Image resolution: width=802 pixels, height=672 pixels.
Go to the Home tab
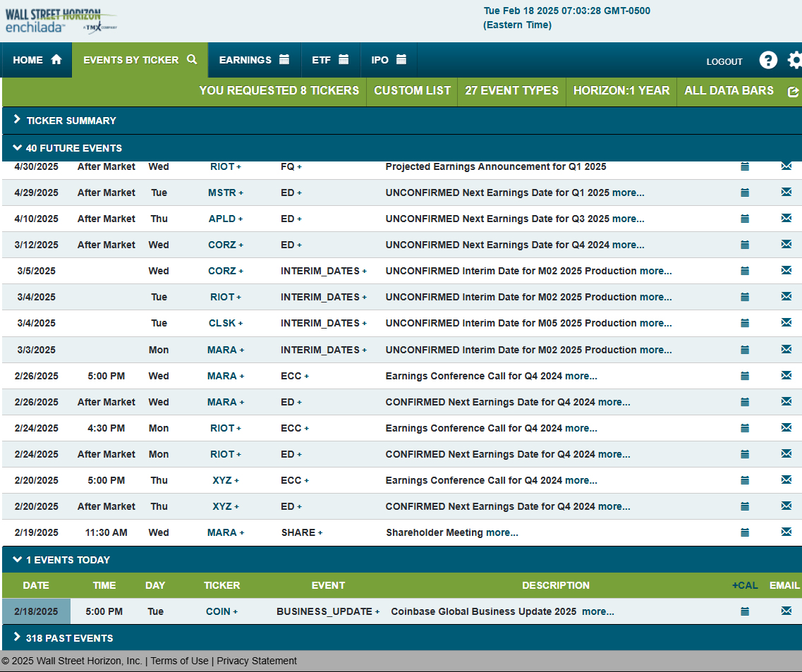click(37, 60)
